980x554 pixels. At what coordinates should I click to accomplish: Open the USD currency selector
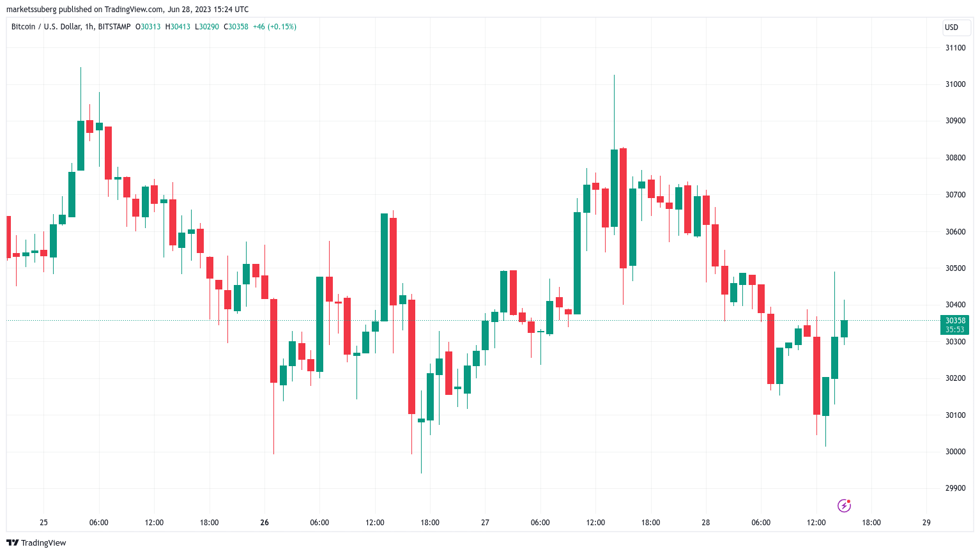click(951, 27)
